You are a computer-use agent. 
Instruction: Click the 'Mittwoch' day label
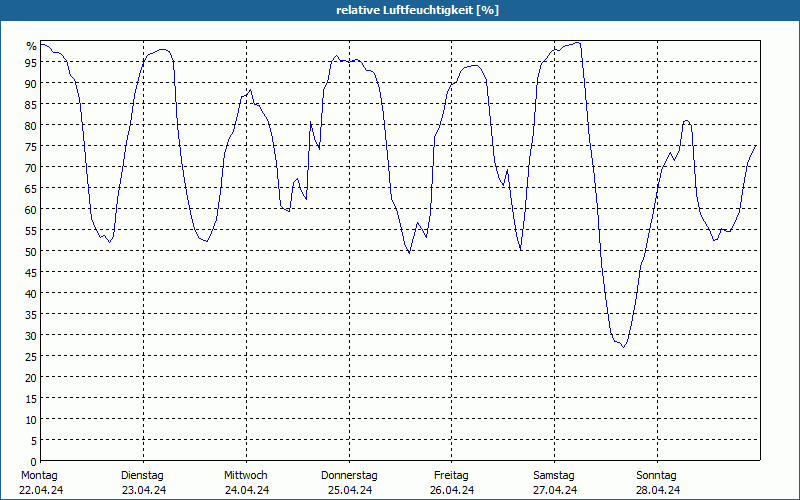245,475
